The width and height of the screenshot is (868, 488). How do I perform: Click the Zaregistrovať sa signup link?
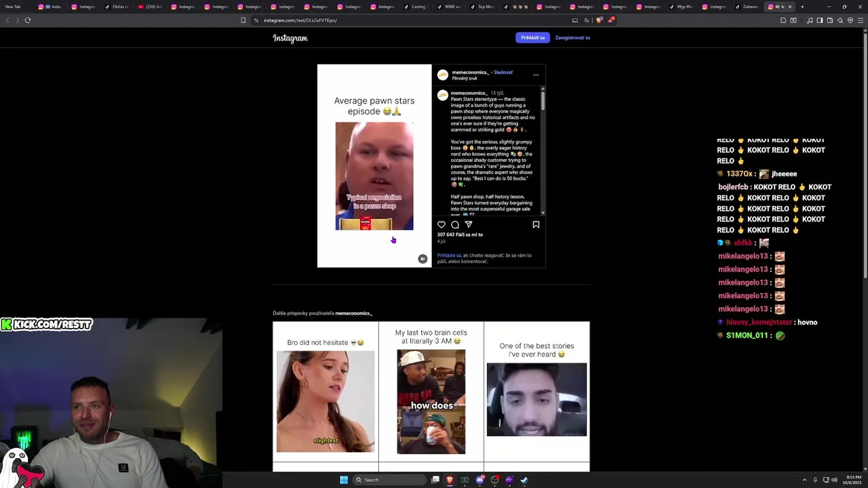572,38
